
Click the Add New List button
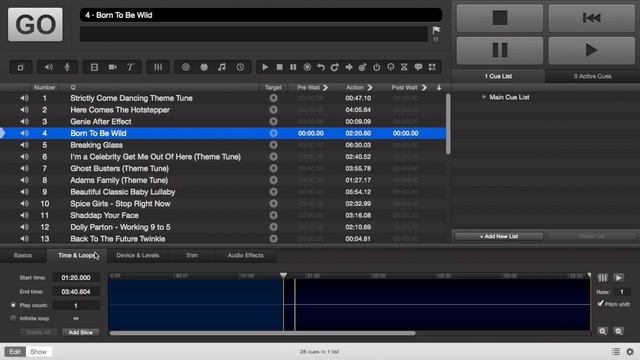click(x=499, y=236)
